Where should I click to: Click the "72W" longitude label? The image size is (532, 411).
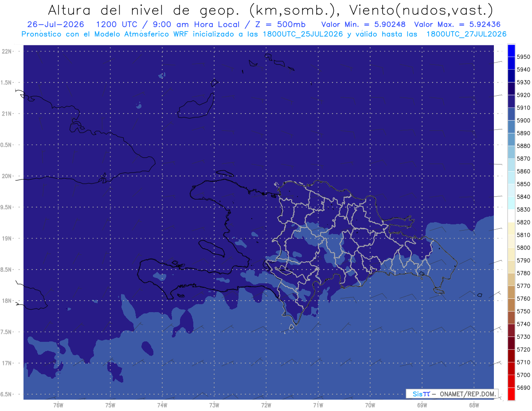point(266,405)
